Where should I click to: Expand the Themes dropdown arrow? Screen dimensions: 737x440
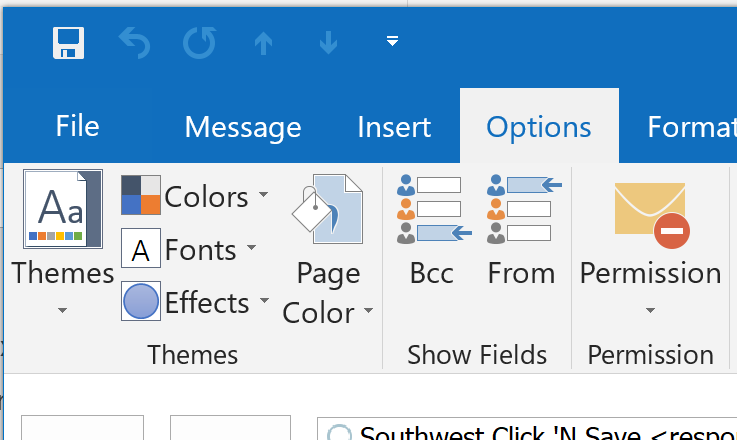point(62,311)
